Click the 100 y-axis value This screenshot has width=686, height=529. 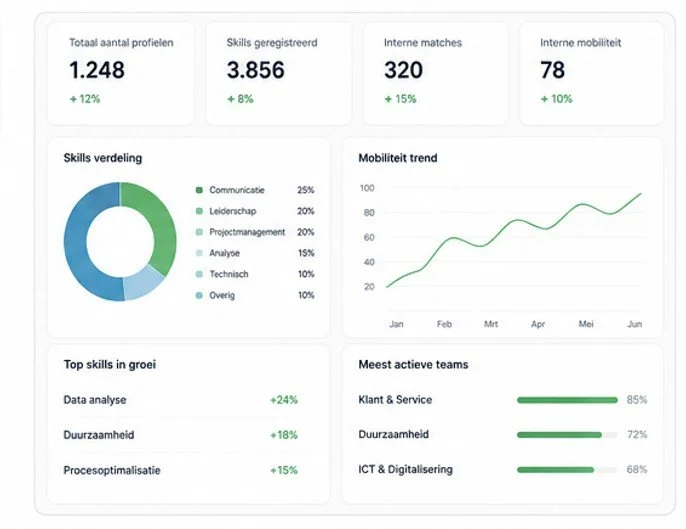click(367, 188)
